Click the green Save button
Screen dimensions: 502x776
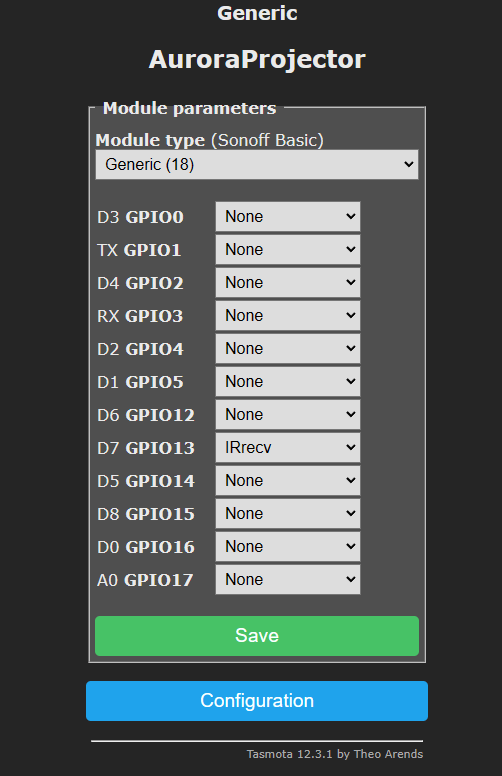(256, 635)
